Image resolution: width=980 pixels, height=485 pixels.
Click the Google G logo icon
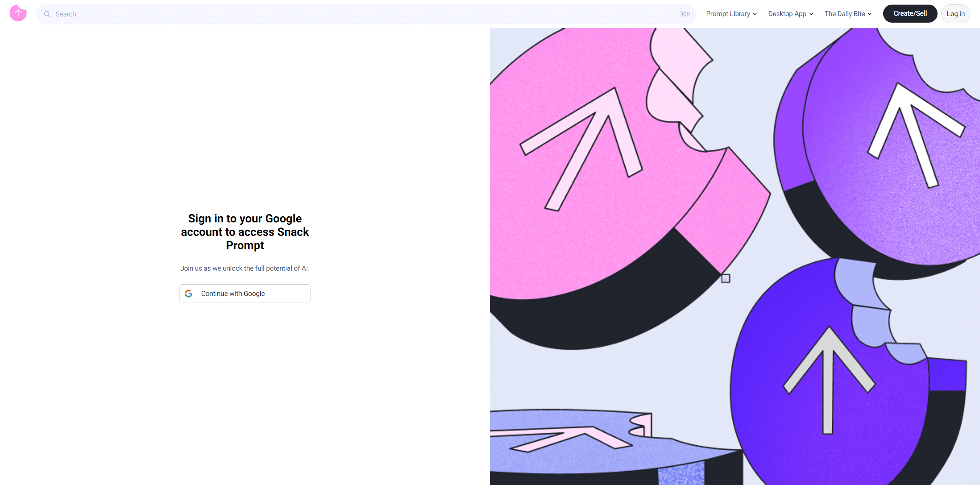189,294
